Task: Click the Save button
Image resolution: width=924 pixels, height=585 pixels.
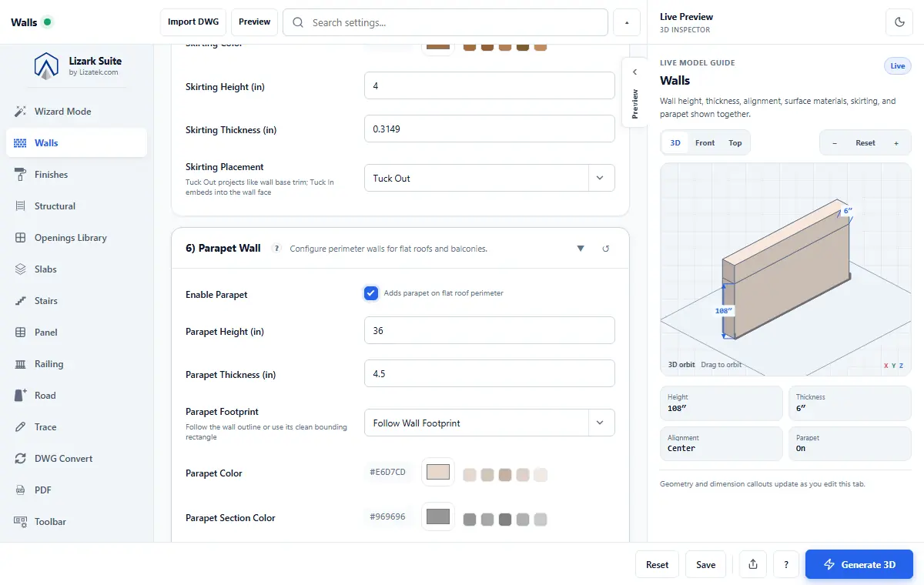Action: pos(705,564)
